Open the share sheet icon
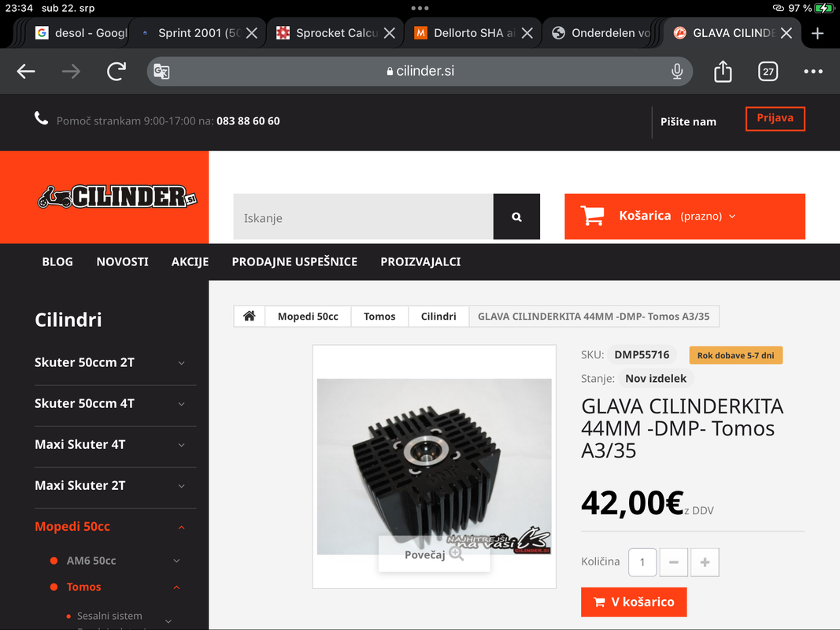Screen dimensions: 840x630 (723, 71)
